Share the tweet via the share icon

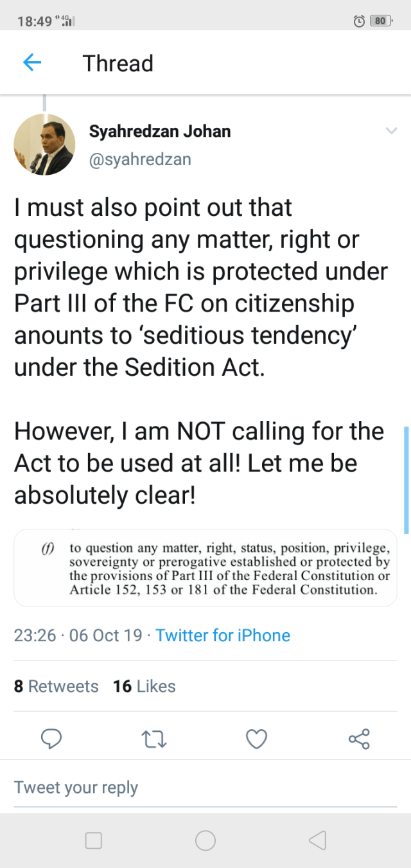point(359,739)
